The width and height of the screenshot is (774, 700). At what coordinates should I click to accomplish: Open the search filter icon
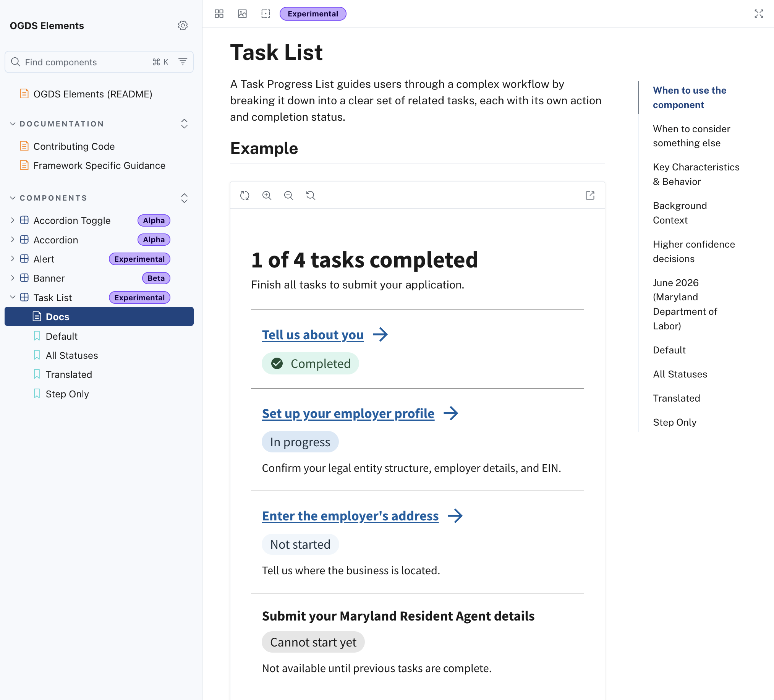[183, 62]
